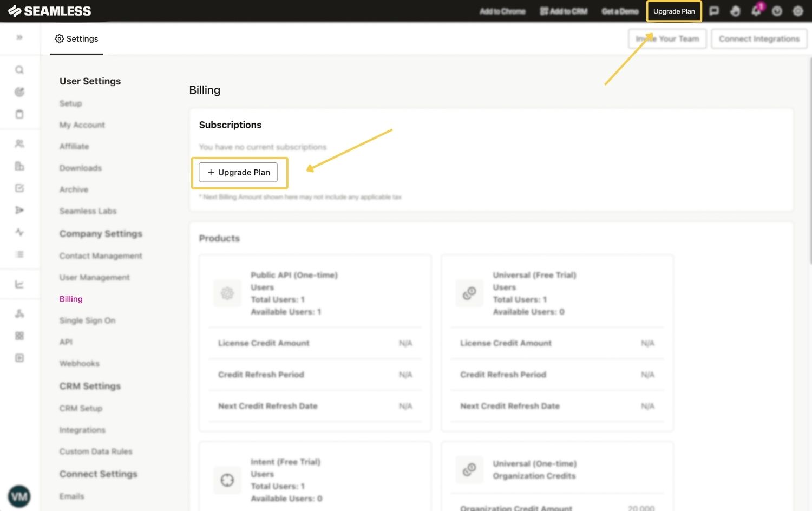Open Emails under Connect Settings
The width and height of the screenshot is (812, 511).
click(71, 496)
